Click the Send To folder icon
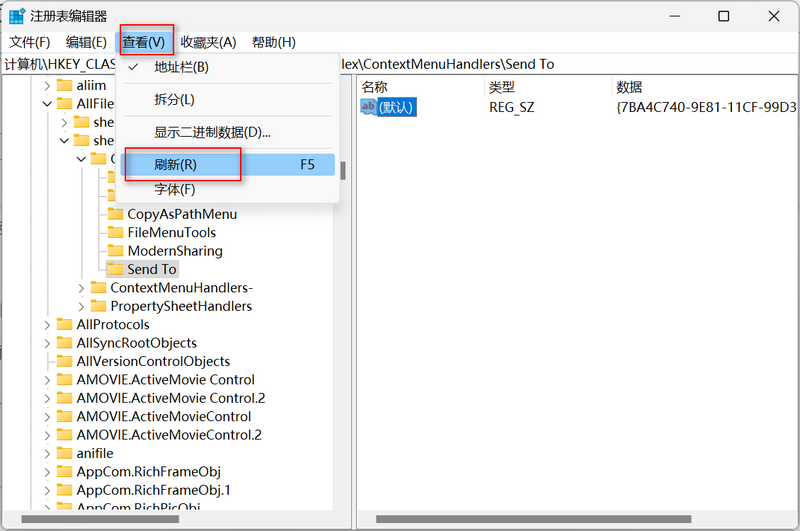This screenshot has width=800, height=531. pyautogui.click(x=116, y=269)
